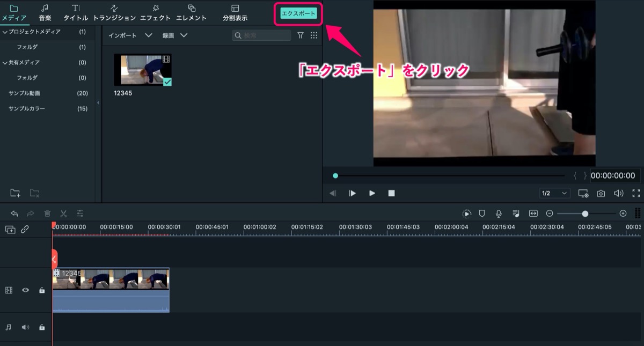Add a marker with the shield icon
644x346 pixels.
coord(482,214)
